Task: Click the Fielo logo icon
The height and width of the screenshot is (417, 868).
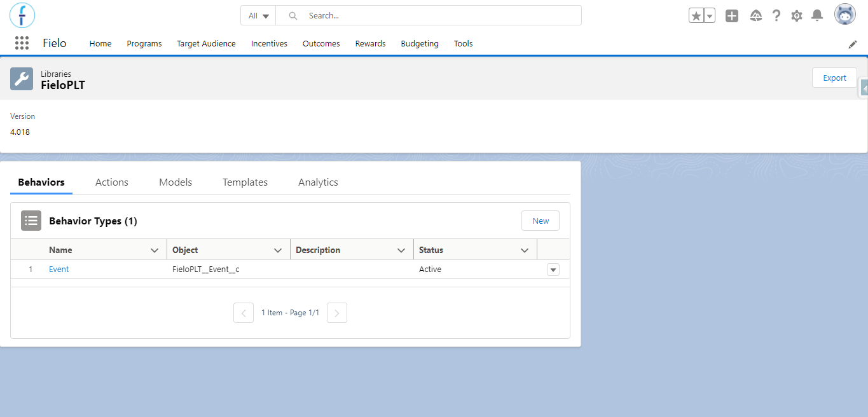Action: [x=22, y=15]
